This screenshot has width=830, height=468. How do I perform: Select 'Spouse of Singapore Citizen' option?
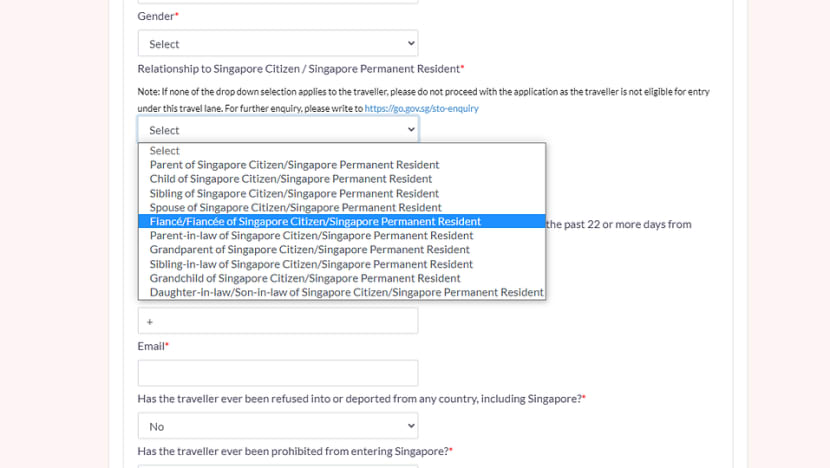tap(341, 208)
